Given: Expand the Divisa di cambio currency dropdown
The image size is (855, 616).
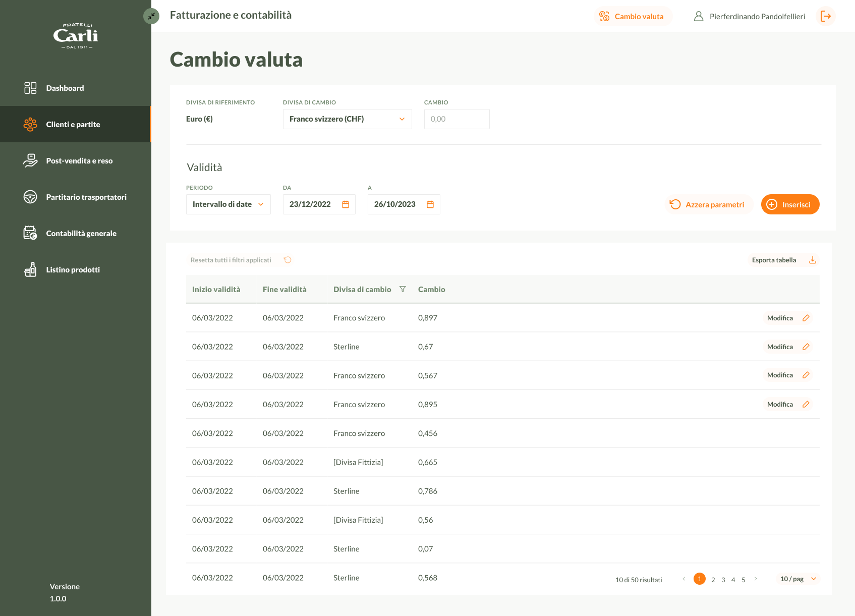Looking at the screenshot, I should tap(347, 119).
